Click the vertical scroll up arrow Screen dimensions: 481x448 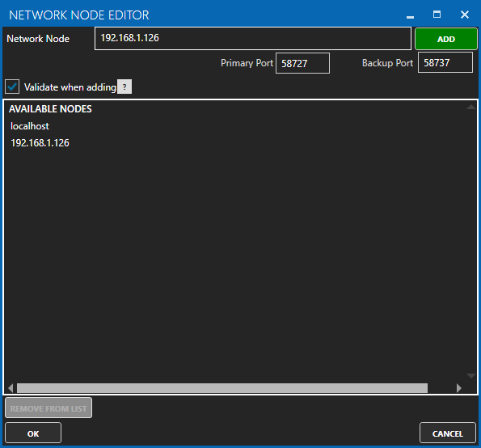470,107
